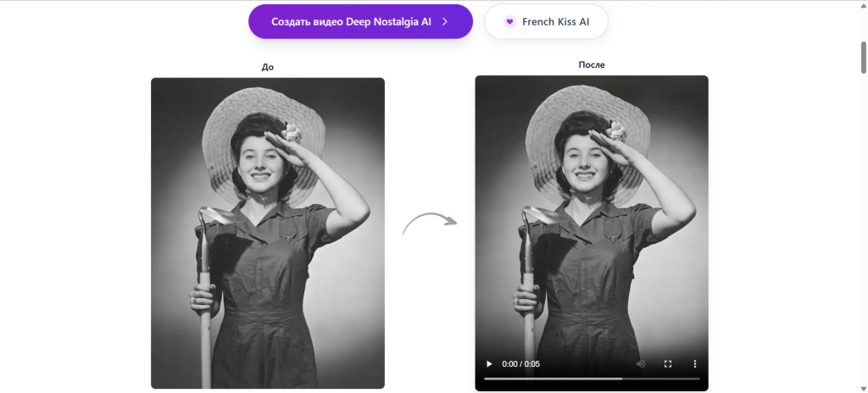Click the page scrollbar down arrow
Viewport: 868px width, 393px height.
coord(862,387)
